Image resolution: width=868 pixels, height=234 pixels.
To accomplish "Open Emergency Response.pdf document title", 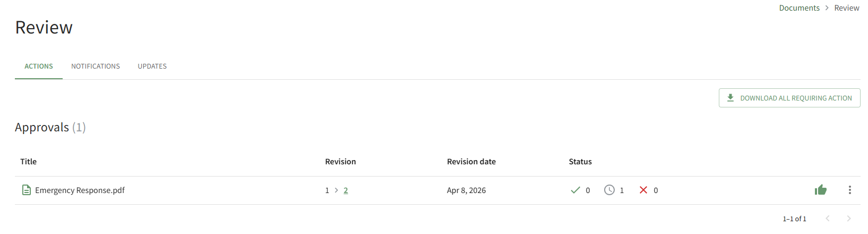I will pyautogui.click(x=80, y=190).
